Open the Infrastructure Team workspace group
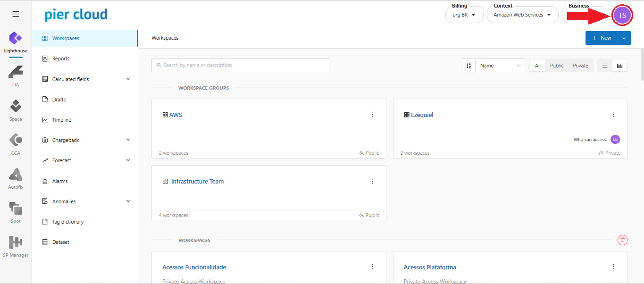The width and height of the screenshot is (644, 284). [197, 181]
